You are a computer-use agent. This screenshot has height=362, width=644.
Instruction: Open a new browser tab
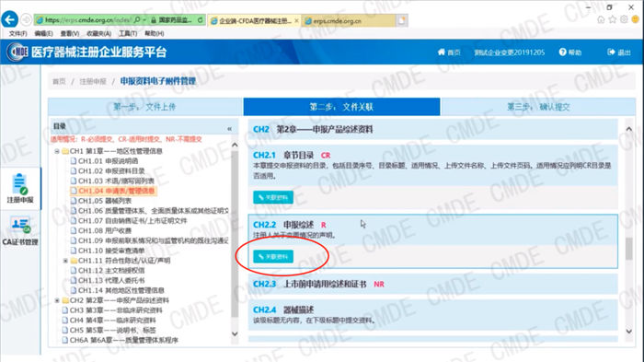coord(402,20)
